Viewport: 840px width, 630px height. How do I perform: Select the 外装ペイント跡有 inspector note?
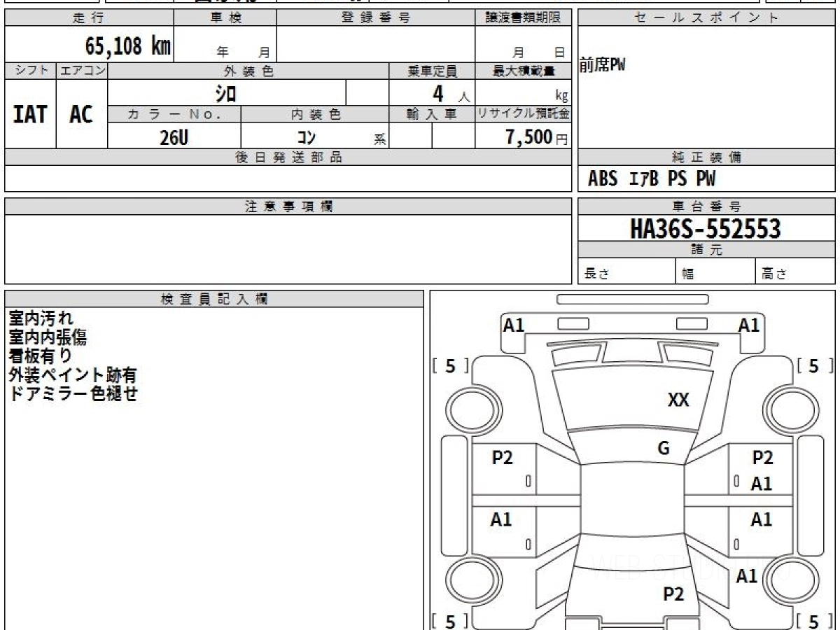(x=73, y=375)
